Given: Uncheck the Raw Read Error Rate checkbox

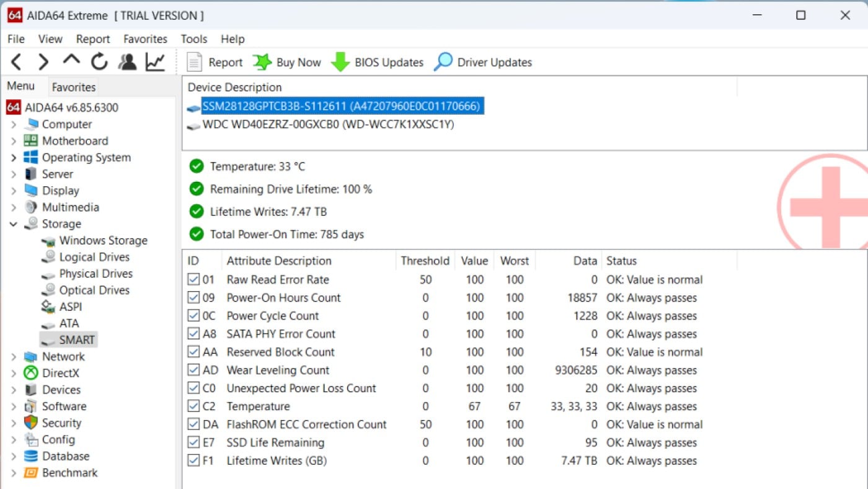Looking at the screenshot, I should tap(193, 280).
